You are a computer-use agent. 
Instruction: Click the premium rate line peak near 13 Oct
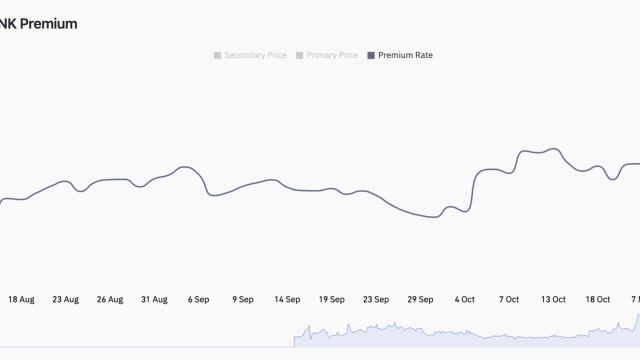pyautogui.click(x=554, y=149)
